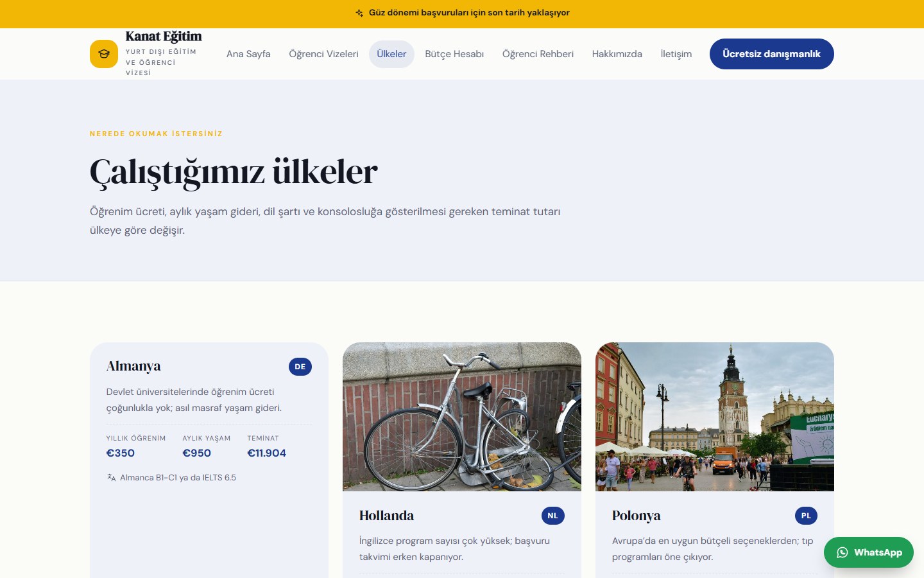Click the Çalıştığımız ülkeler heading

(234, 171)
